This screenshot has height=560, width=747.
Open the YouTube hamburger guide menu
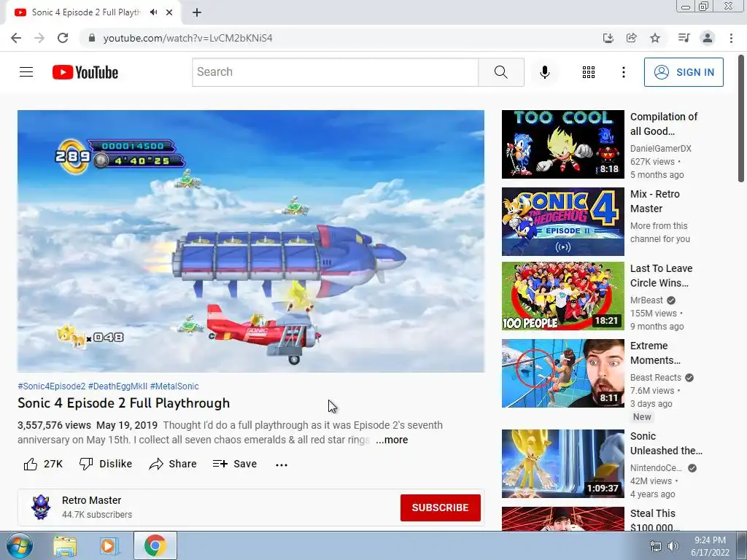(26, 72)
